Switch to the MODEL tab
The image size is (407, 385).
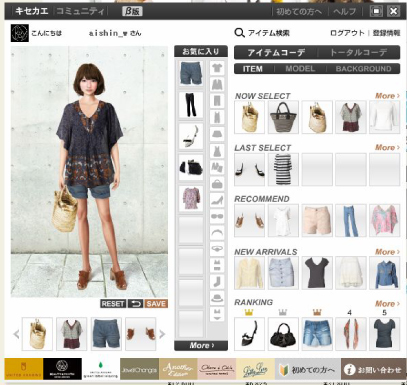(300, 69)
